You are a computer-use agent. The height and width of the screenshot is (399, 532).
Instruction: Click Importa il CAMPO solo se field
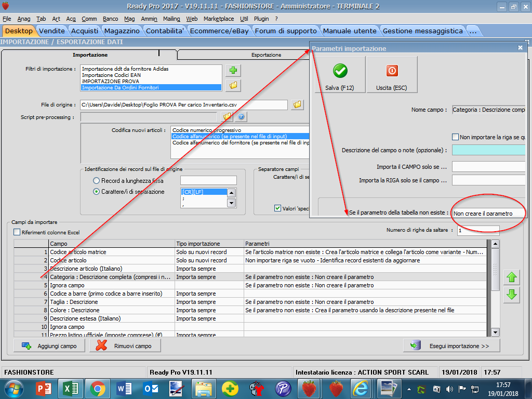click(488, 167)
